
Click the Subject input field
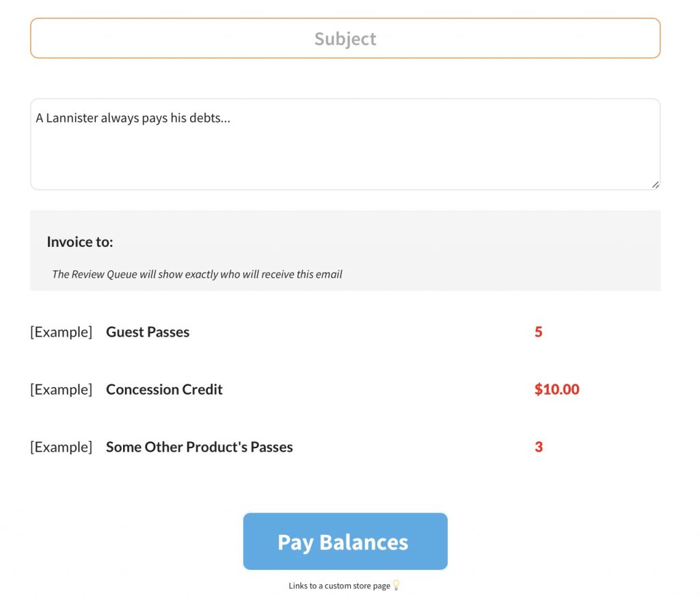(x=345, y=38)
